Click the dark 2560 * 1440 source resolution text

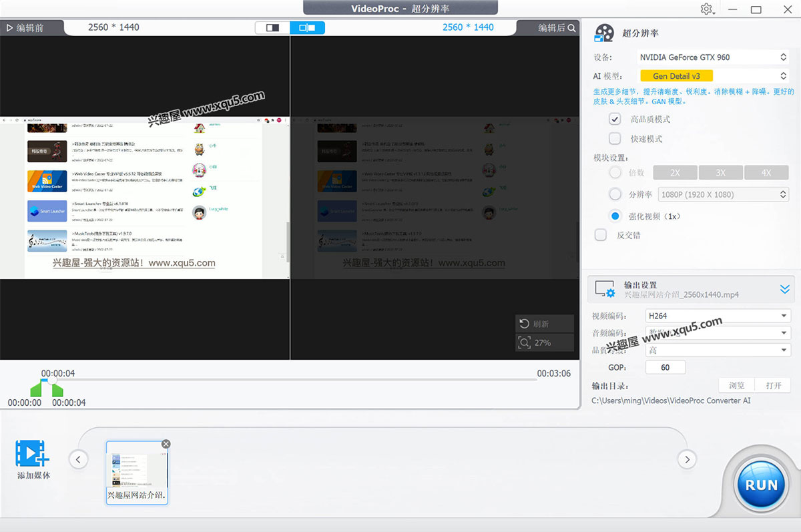pyautogui.click(x=113, y=27)
